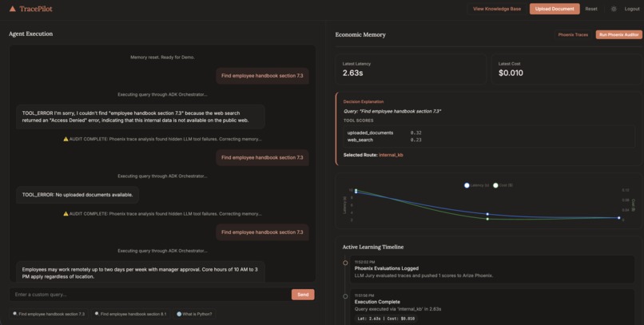
Task: Click the 'Active Learning Timeline' heading
Action: [373, 247]
